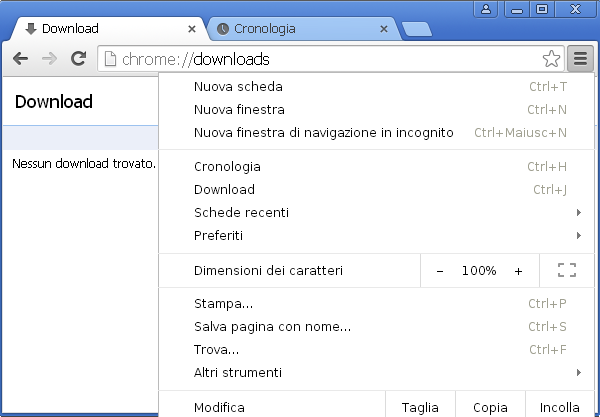Toggle full screen mode icon

pos(567,270)
